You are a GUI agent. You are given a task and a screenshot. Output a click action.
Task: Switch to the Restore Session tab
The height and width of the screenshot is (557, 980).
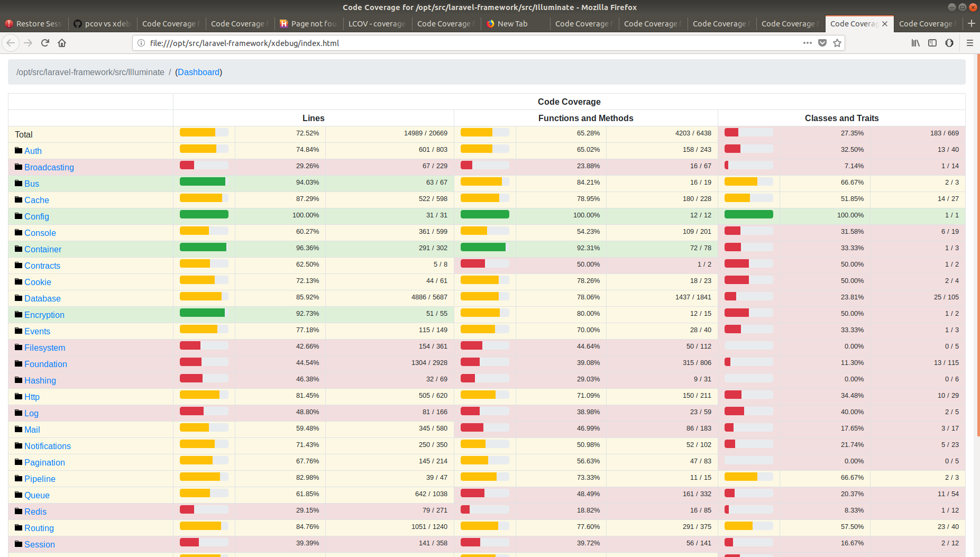click(x=34, y=24)
